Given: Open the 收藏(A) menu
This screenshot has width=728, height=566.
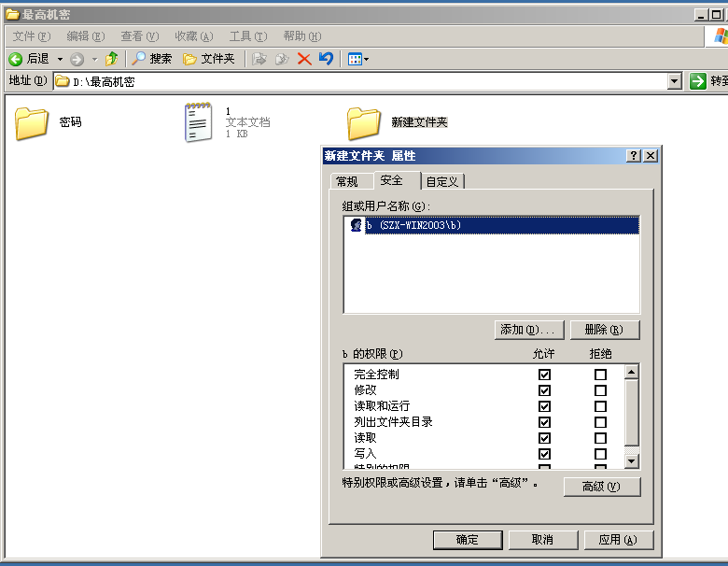Looking at the screenshot, I should point(194,36).
